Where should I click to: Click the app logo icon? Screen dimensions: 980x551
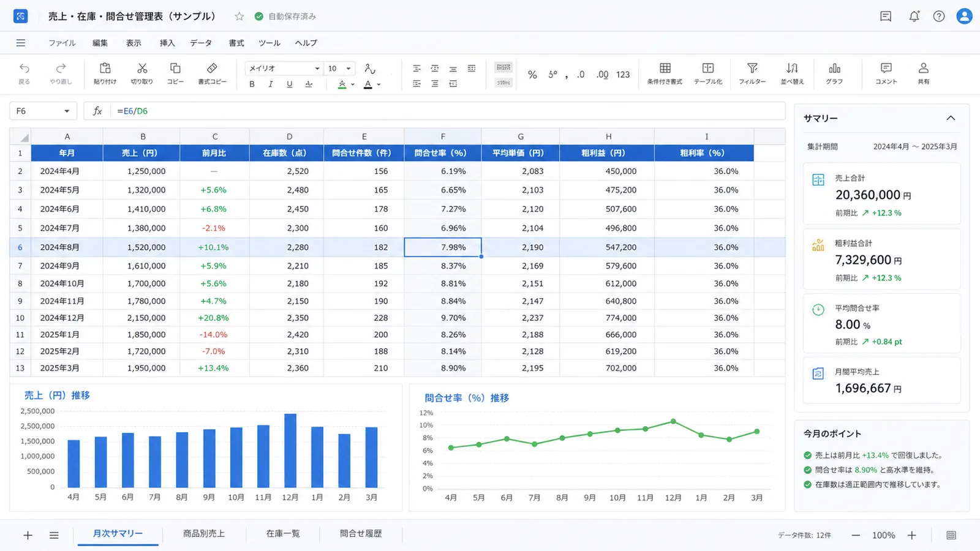(x=21, y=17)
